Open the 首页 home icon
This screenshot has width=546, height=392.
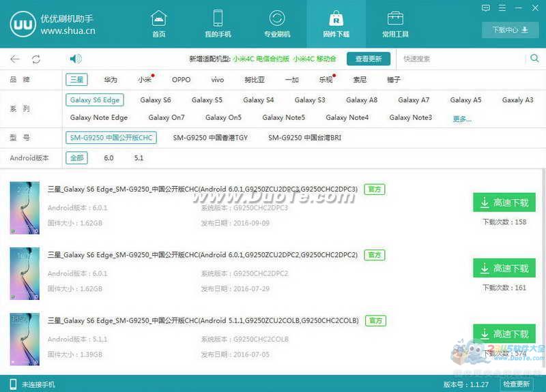(158, 23)
